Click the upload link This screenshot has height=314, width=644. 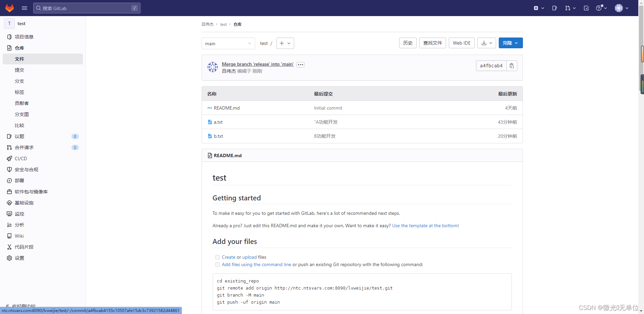[x=250, y=257]
